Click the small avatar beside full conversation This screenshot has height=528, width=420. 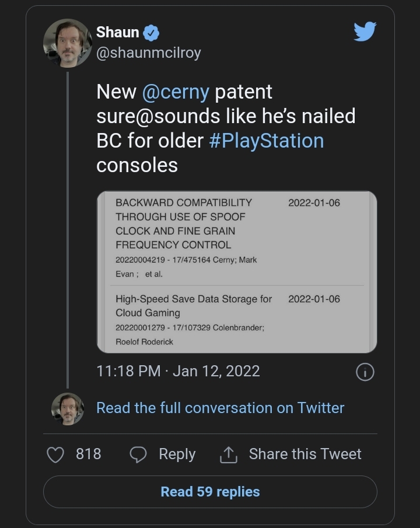point(67,408)
